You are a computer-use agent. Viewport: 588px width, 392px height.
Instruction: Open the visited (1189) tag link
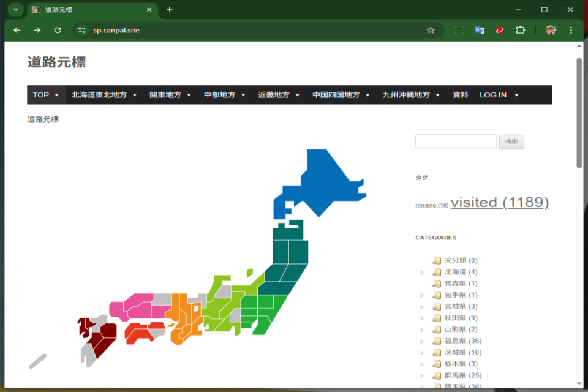pyautogui.click(x=499, y=203)
